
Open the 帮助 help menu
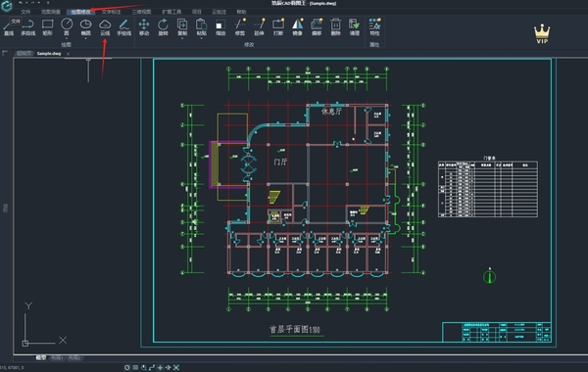(241, 12)
